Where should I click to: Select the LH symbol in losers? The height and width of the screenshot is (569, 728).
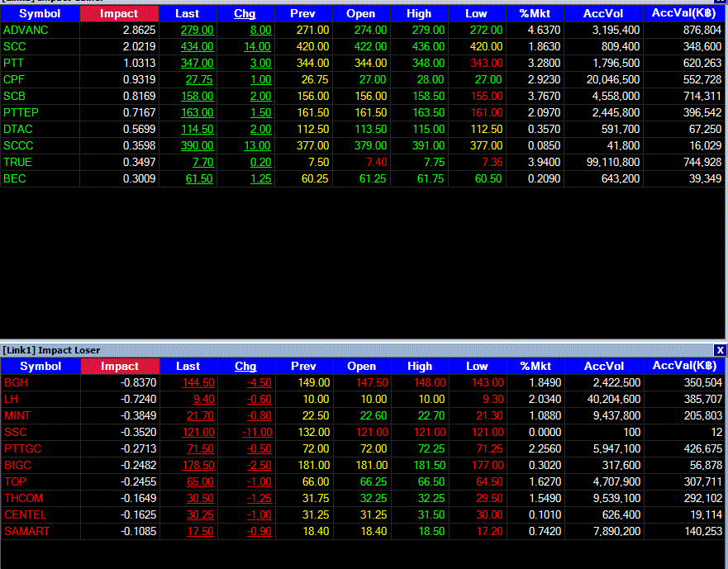coord(11,399)
